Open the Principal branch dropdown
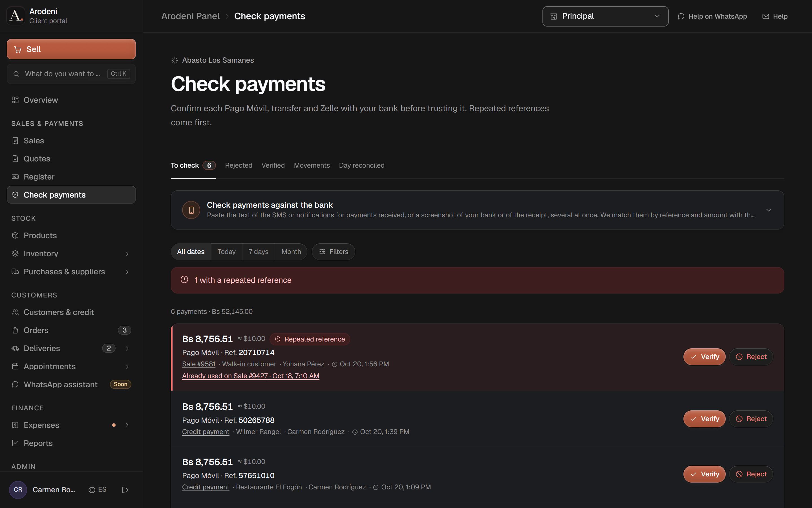812x508 pixels. 605,16
